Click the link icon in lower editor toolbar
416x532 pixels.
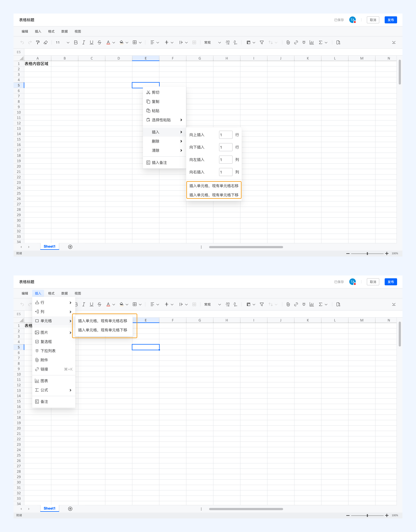point(296,304)
